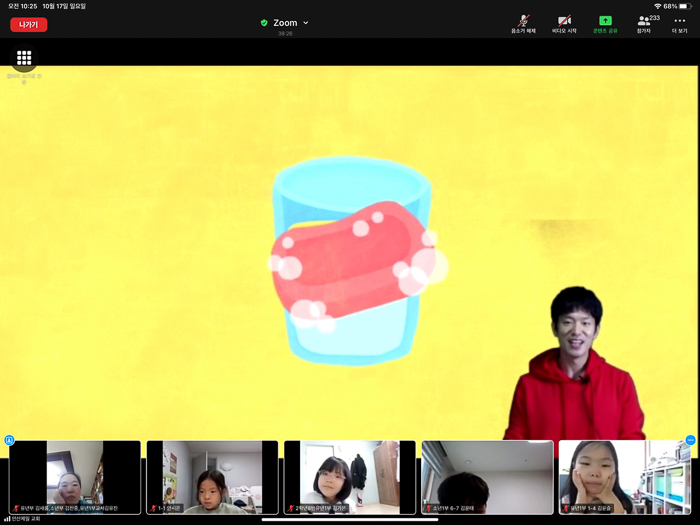The width and height of the screenshot is (700, 525).
Task: Open the more options (더 보기) menu
Action: pyautogui.click(x=679, y=23)
